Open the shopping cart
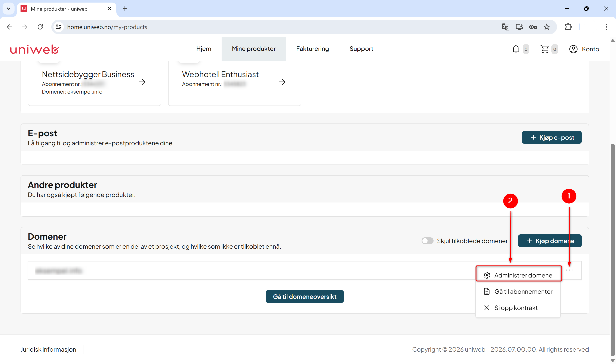 click(x=545, y=49)
